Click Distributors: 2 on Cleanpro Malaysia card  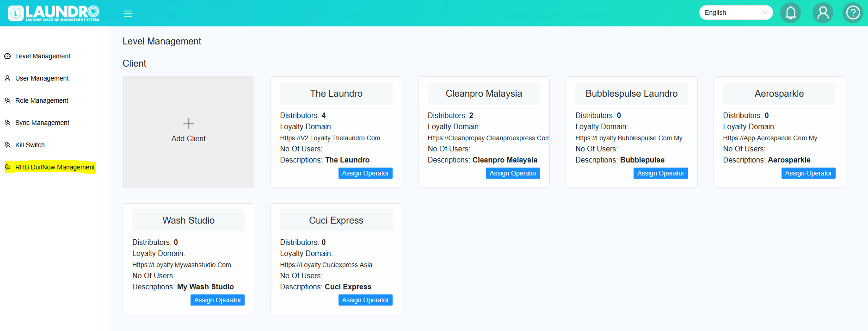coord(450,115)
